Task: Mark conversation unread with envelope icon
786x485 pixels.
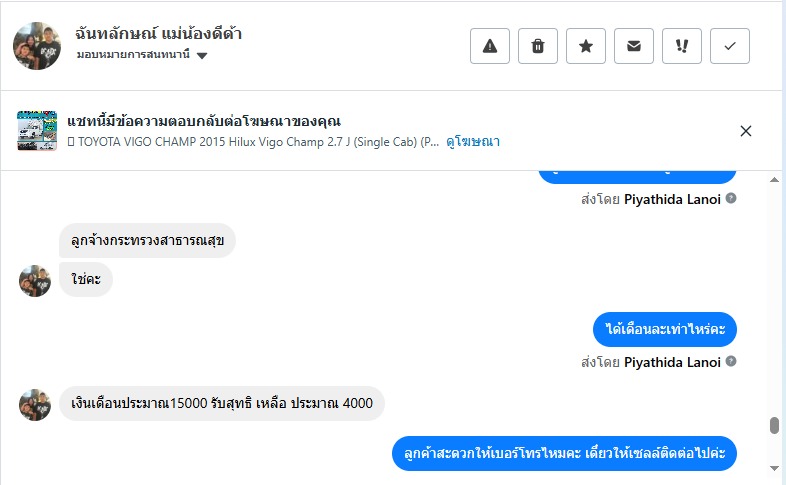Action: (634, 46)
